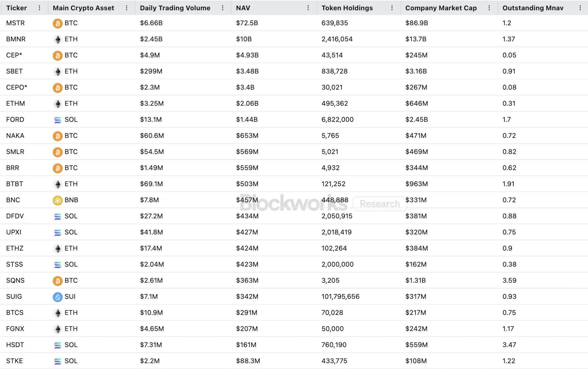This screenshot has height=369, width=588.
Task: Select the SQNS ticker cell
Action: click(15, 281)
